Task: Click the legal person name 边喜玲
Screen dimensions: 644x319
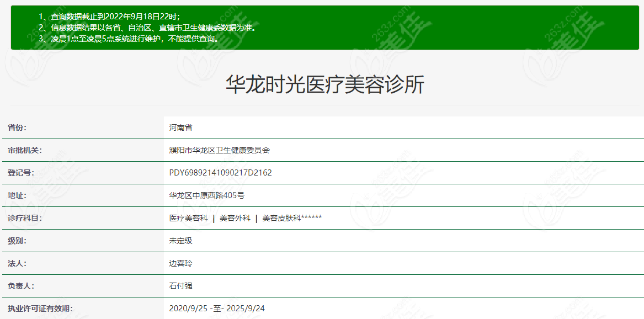Action: tap(180, 263)
